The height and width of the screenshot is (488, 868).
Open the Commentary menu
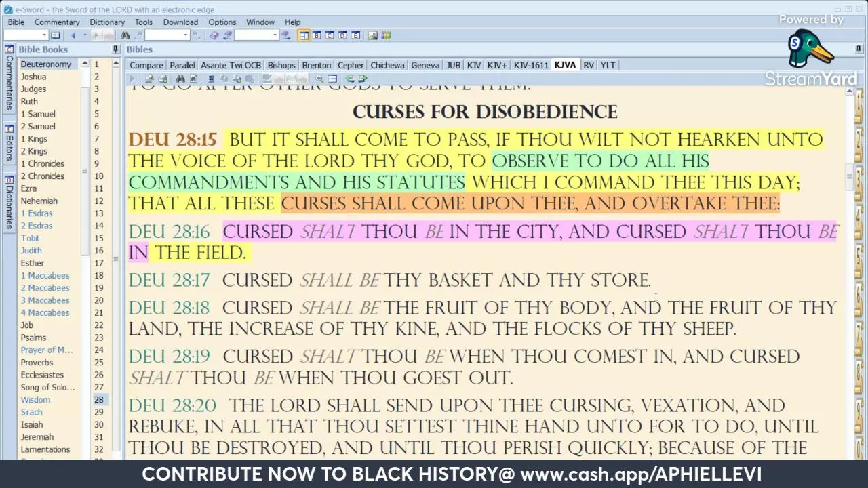tap(57, 22)
